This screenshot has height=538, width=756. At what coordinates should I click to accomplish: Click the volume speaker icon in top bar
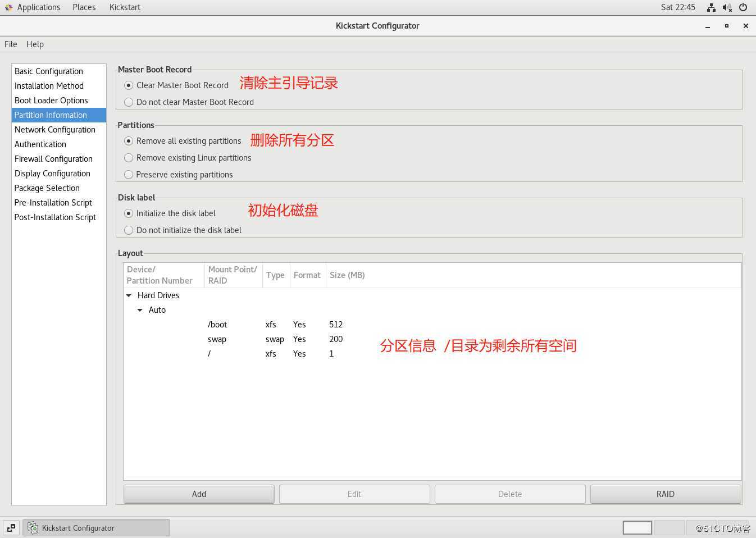727,7
